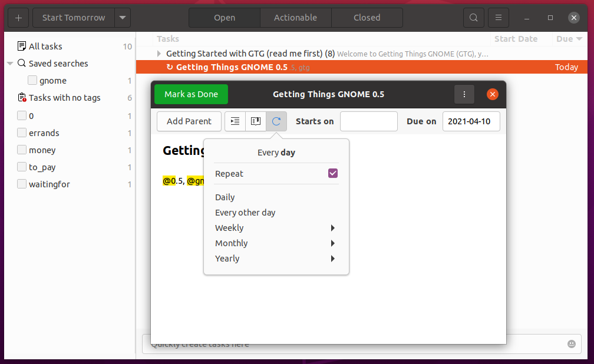Expand the Getting Started with GTG task

(x=159, y=54)
